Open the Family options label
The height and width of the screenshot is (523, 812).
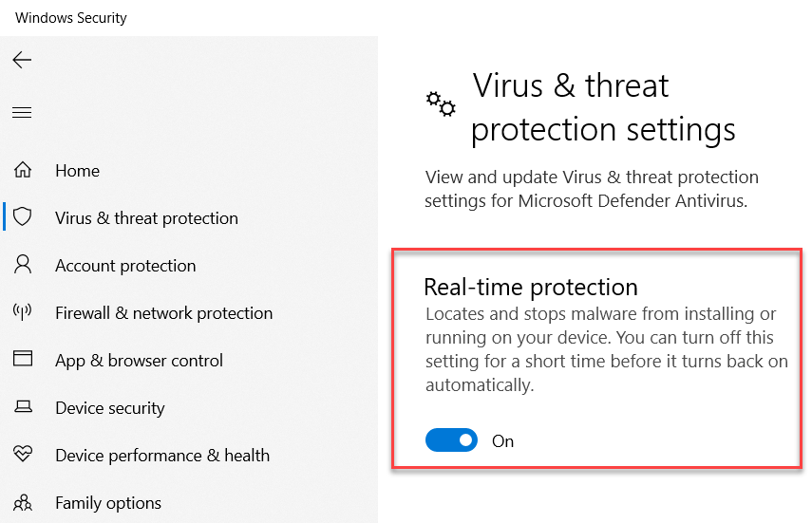pos(108,503)
